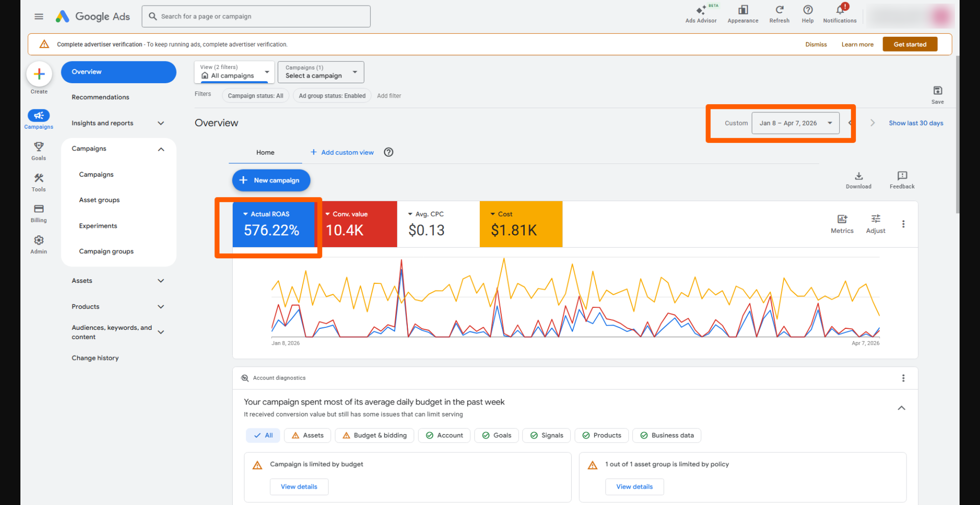Open the hamburger main menu
Viewport: 980px width, 505px height.
[x=39, y=16]
